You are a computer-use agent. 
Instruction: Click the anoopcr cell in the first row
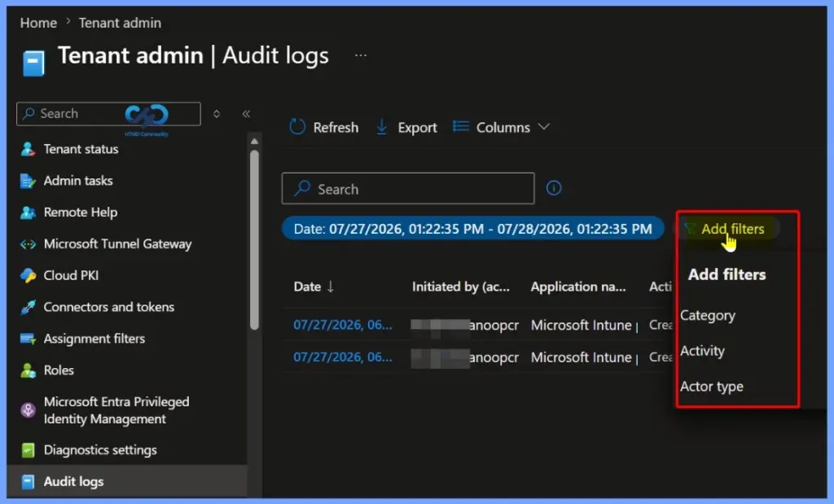[465, 325]
